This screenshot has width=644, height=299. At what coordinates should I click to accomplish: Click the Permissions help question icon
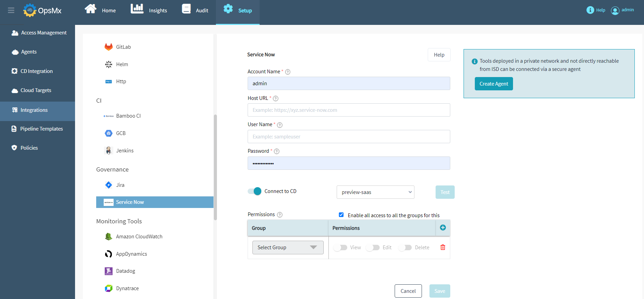pos(280,215)
